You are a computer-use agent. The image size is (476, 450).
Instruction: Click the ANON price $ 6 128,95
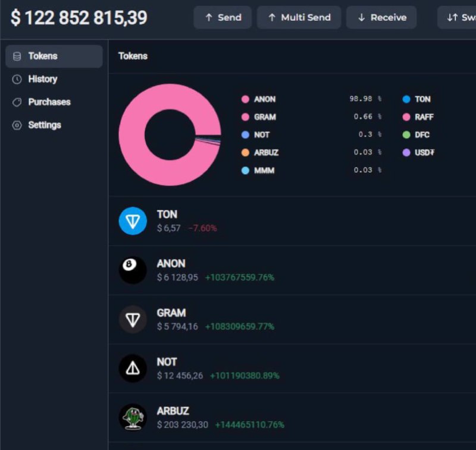pyautogui.click(x=177, y=277)
